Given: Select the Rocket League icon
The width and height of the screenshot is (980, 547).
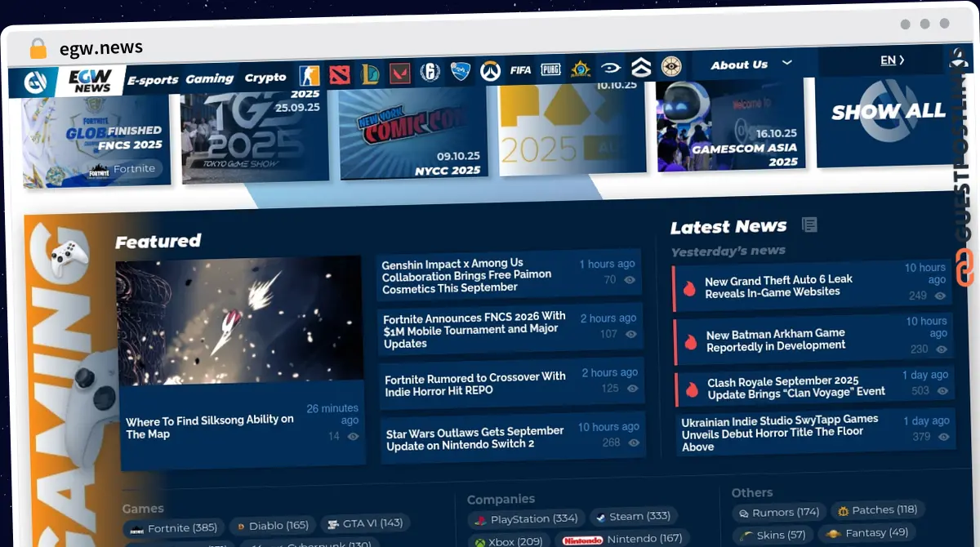Looking at the screenshot, I should coord(461,72).
